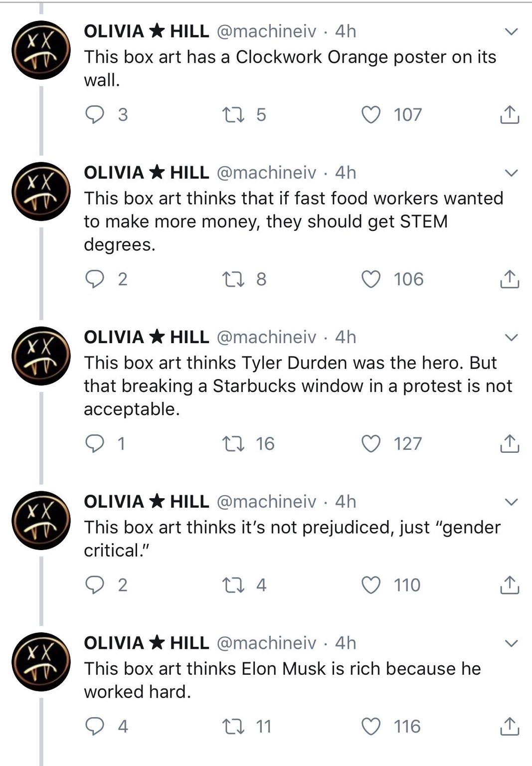Reply to the "gender critical" tweet
Screen dimensions: 532x766
pyautogui.click(x=95, y=585)
